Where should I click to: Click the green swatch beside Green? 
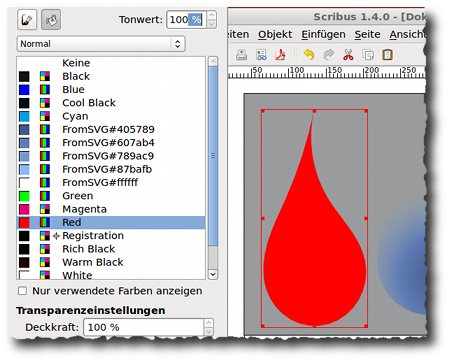coord(24,196)
